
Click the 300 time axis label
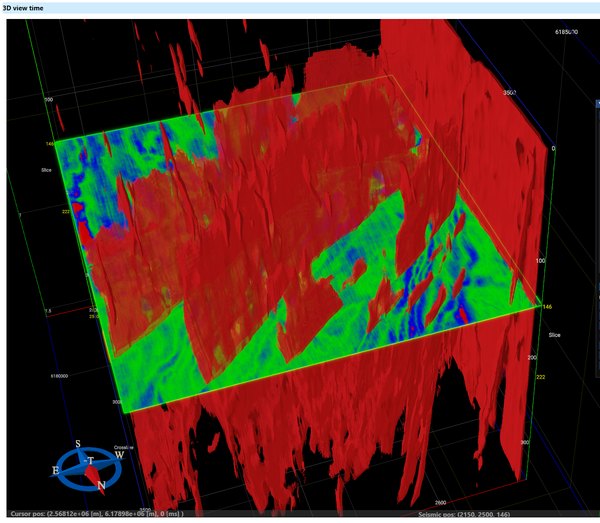click(x=525, y=442)
